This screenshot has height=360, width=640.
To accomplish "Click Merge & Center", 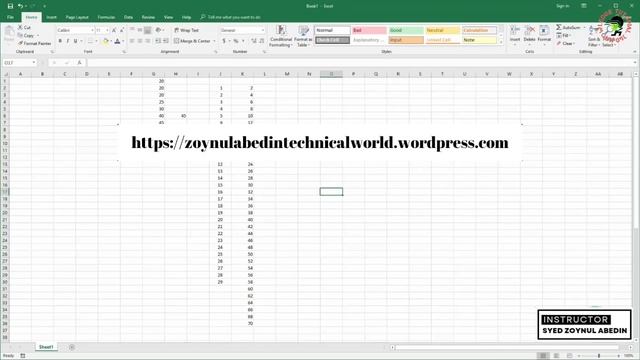I will 192,41.
